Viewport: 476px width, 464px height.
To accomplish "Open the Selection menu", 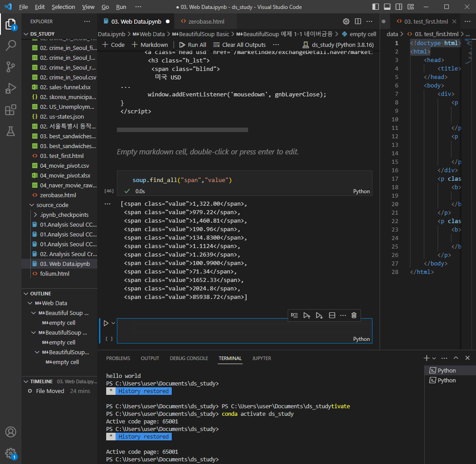I will click(x=63, y=7).
